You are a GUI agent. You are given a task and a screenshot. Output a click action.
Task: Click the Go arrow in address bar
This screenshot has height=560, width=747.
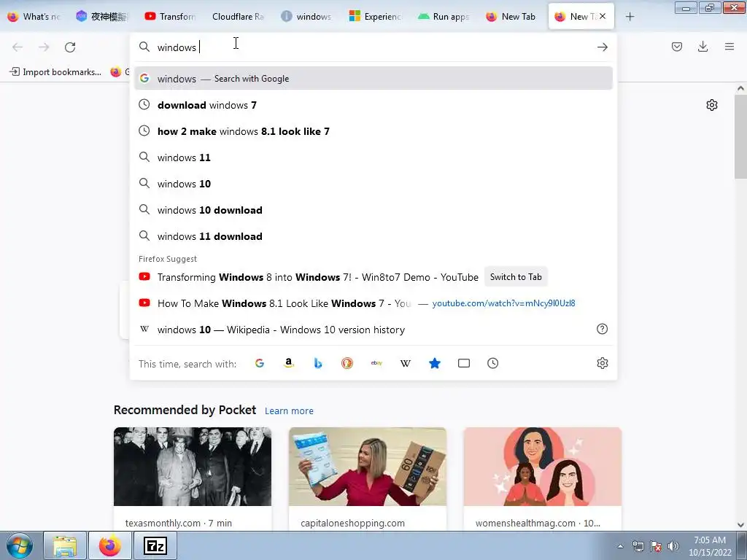(x=602, y=47)
